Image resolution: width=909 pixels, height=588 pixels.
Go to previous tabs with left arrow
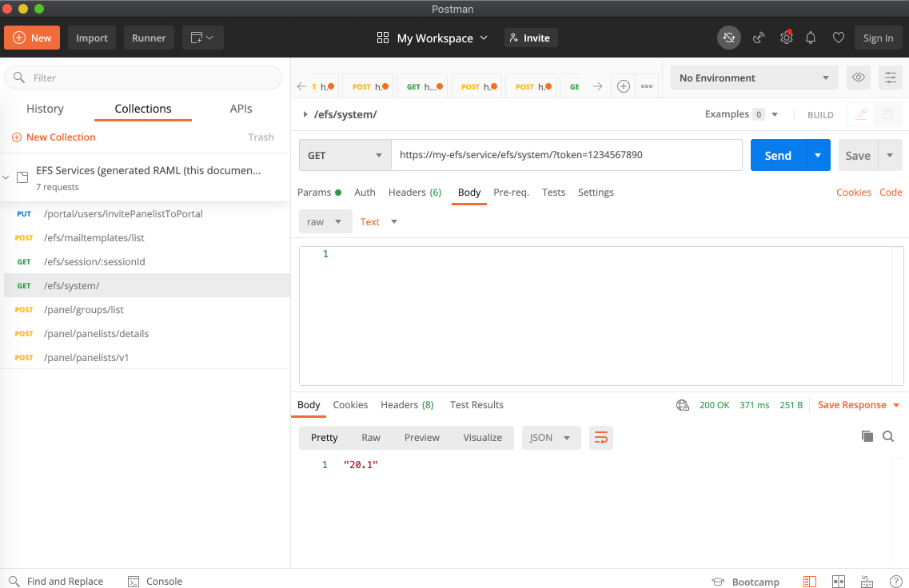301,86
